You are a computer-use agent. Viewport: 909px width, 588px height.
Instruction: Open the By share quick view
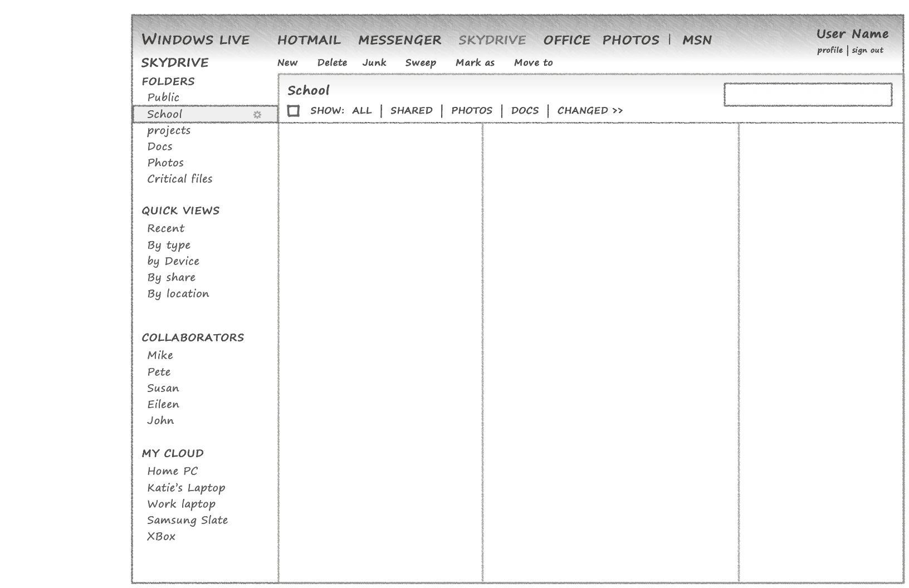tap(172, 277)
